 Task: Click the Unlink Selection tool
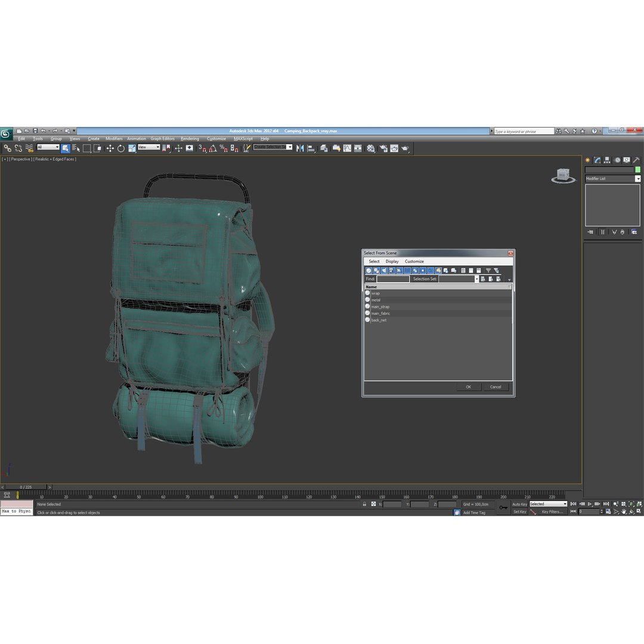18,148
